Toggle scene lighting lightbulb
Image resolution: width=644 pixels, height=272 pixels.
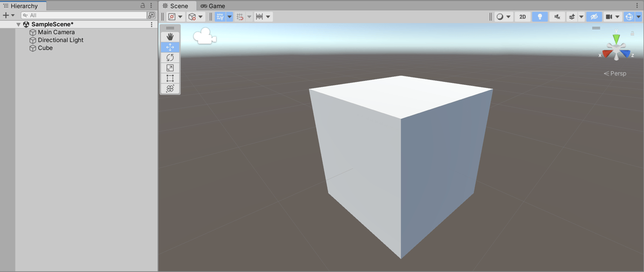click(x=540, y=17)
